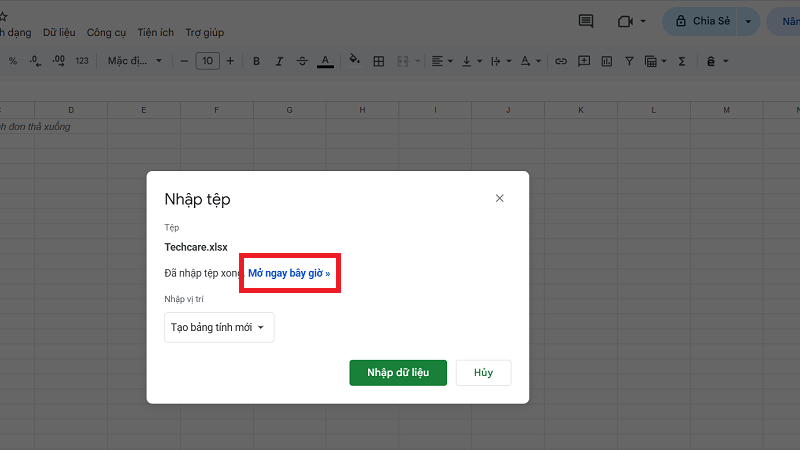
Task: Click the borders grid icon
Action: point(379,61)
